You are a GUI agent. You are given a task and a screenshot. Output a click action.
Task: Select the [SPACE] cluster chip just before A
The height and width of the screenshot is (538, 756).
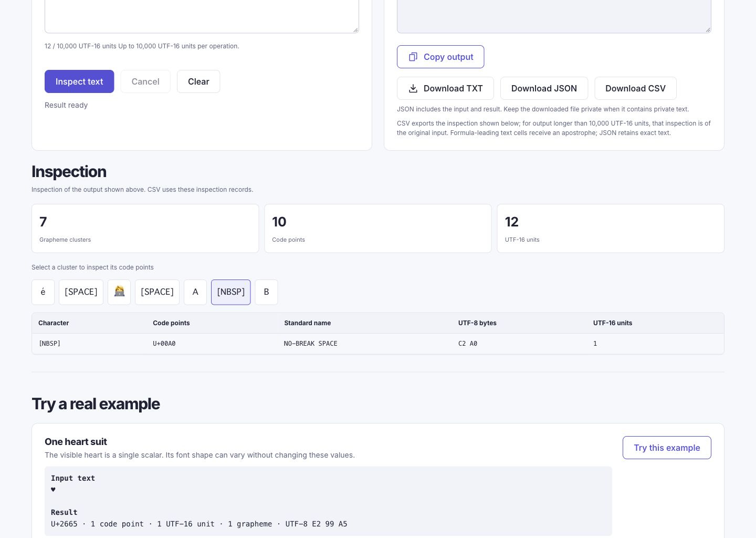pyautogui.click(x=157, y=292)
